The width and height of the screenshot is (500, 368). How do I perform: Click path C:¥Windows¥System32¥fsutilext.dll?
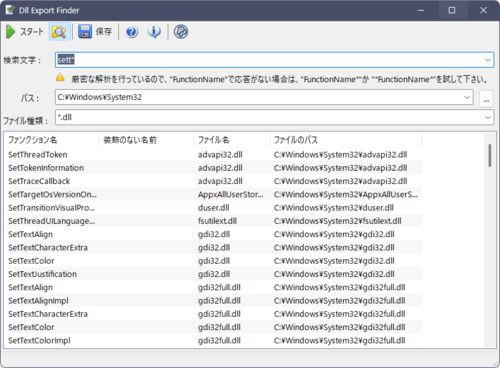(x=338, y=221)
